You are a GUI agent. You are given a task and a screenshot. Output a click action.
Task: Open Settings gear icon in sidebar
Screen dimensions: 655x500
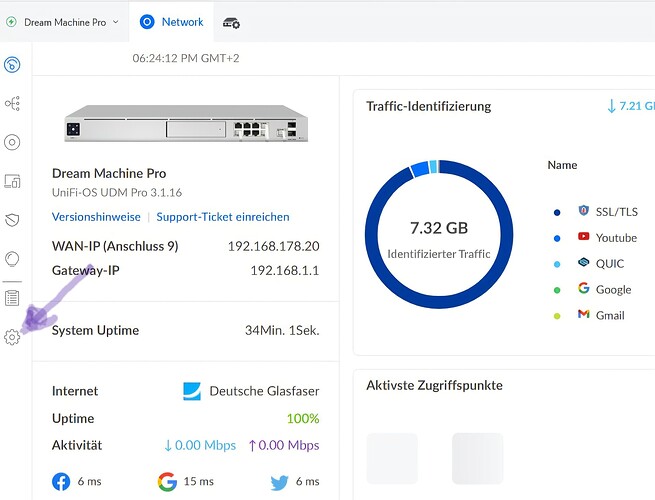12,337
